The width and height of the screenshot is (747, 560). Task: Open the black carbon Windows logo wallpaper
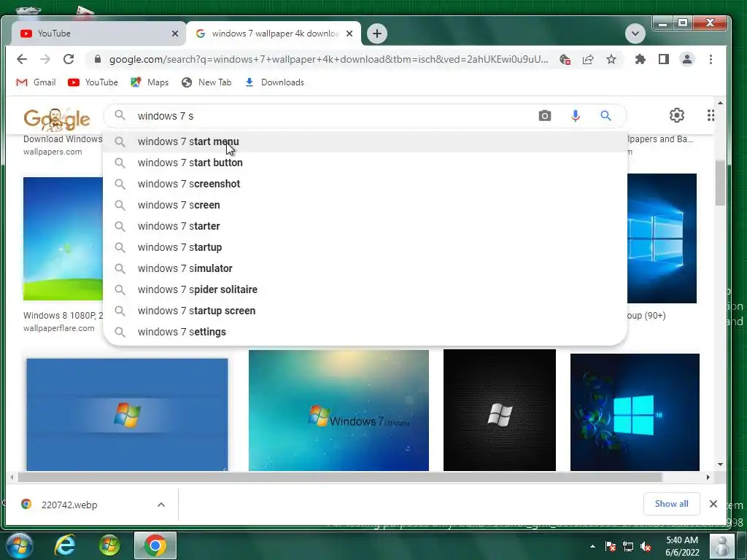[x=499, y=410]
